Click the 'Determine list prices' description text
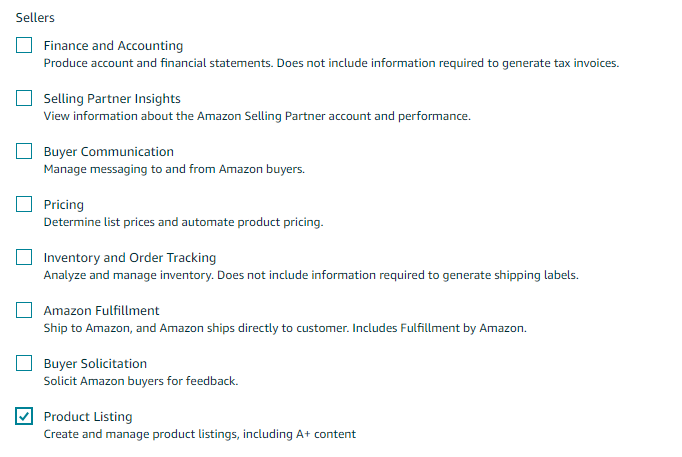Viewport: 682px width, 457px height. point(183,222)
